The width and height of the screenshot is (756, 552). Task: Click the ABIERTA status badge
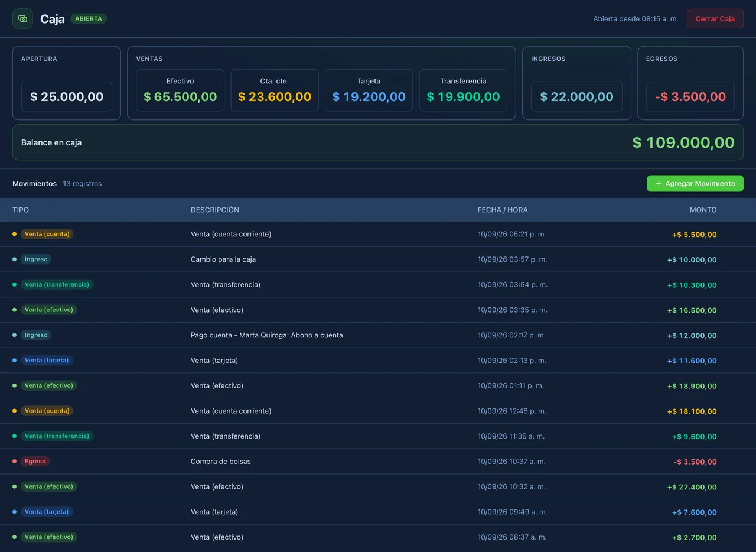89,19
